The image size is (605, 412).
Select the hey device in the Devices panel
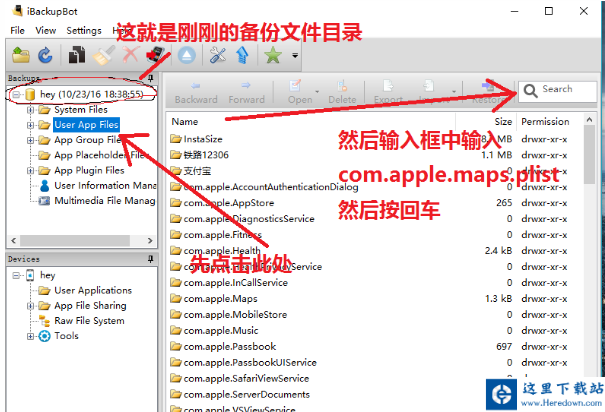(x=47, y=275)
